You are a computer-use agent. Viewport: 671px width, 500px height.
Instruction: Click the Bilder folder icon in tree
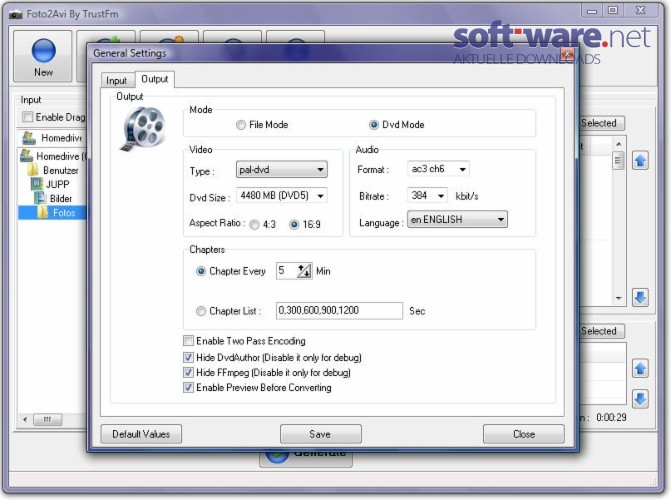(x=40, y=198)
